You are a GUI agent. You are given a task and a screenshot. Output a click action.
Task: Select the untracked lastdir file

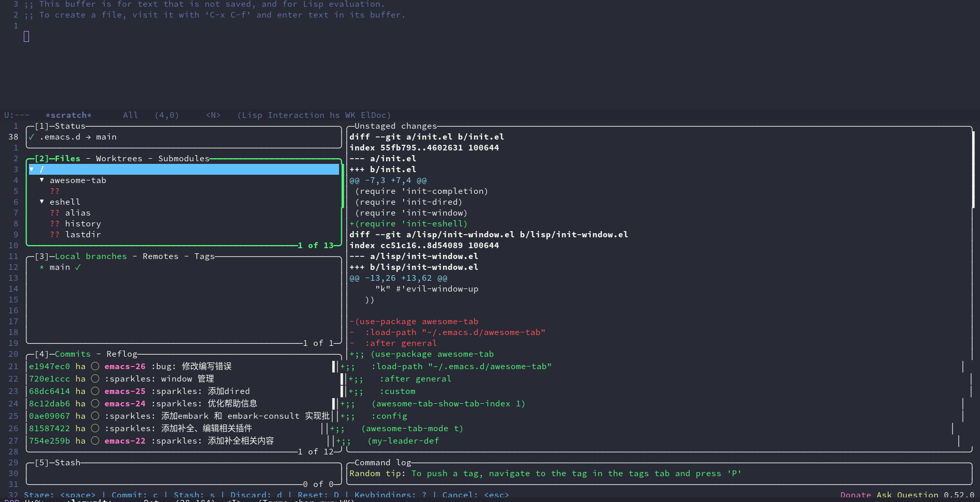75,234
